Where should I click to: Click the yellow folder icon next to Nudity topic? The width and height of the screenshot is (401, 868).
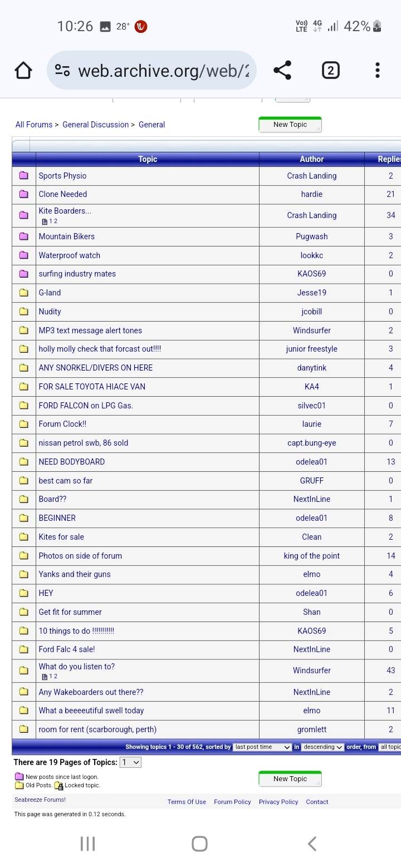tap(23, 312)
